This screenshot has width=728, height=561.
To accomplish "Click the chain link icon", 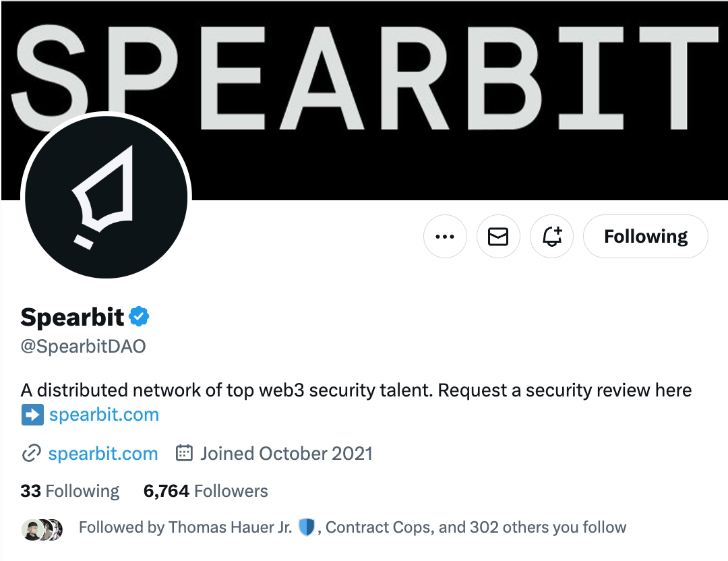I will pyautogui.click(x=31, y=454).
